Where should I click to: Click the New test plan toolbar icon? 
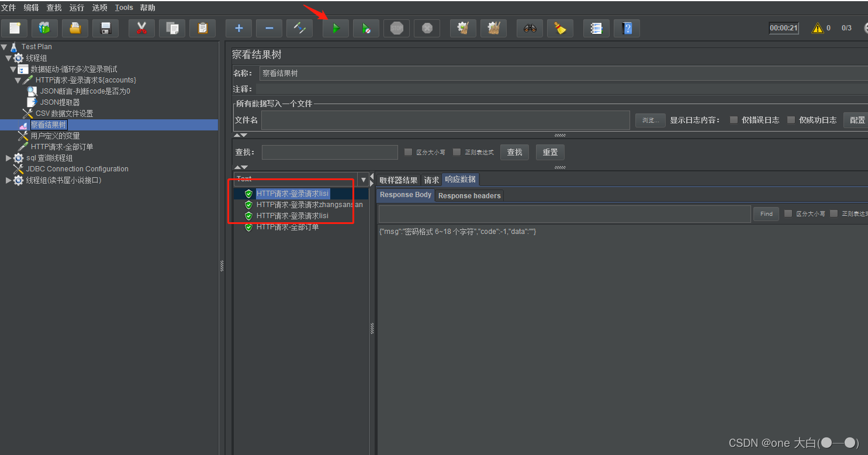(15, 28)
